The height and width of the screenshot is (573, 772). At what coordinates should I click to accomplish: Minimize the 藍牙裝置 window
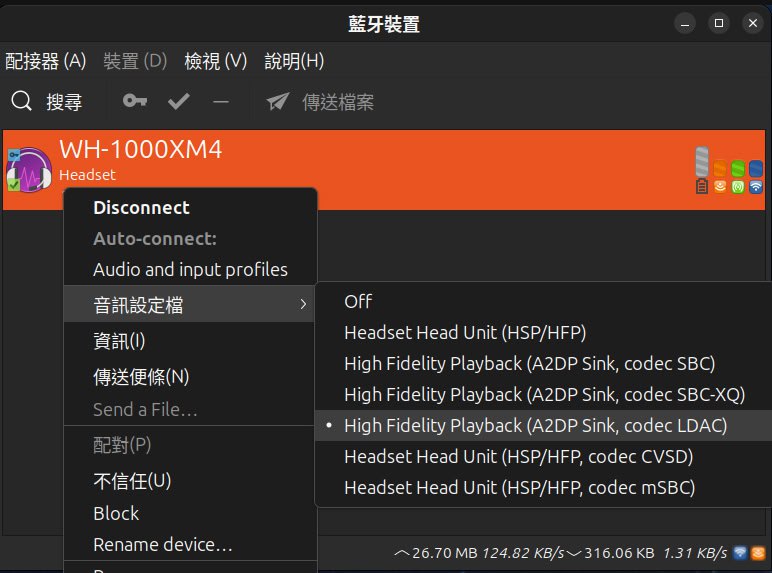coord(685,23)
